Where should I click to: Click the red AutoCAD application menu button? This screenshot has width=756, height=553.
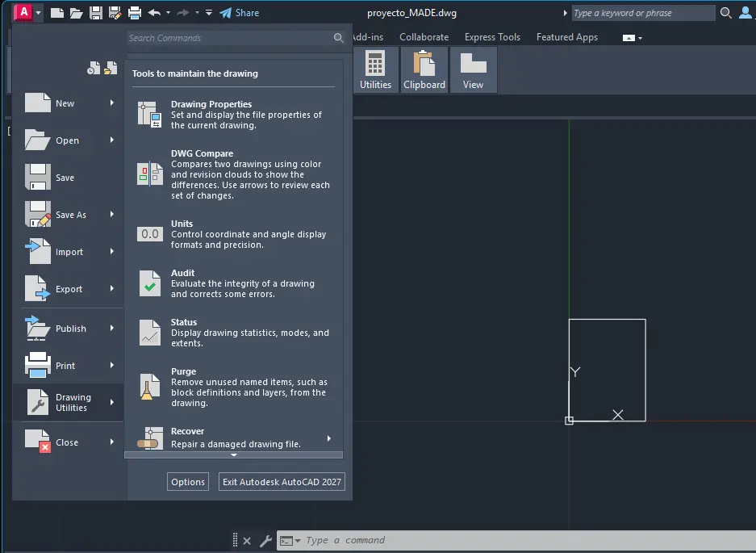click(24, 13)
